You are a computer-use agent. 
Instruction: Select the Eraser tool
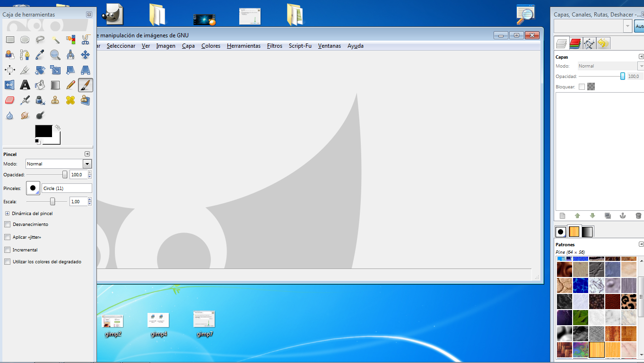click(x=9, y=100)
